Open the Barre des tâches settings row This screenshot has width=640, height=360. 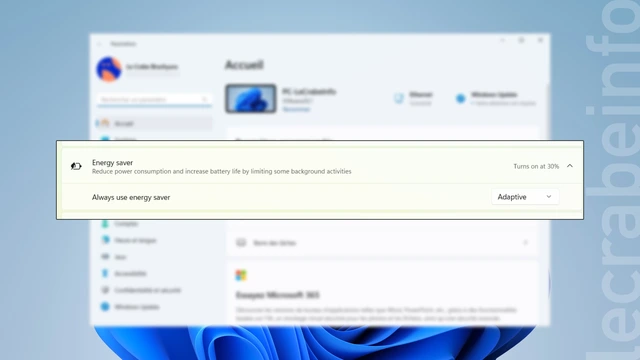(x=382, y=243)
